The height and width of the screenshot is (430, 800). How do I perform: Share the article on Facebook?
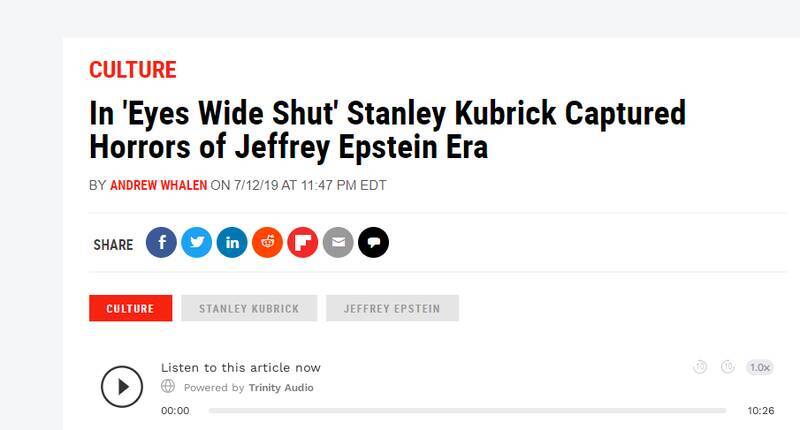coord(161,243)
